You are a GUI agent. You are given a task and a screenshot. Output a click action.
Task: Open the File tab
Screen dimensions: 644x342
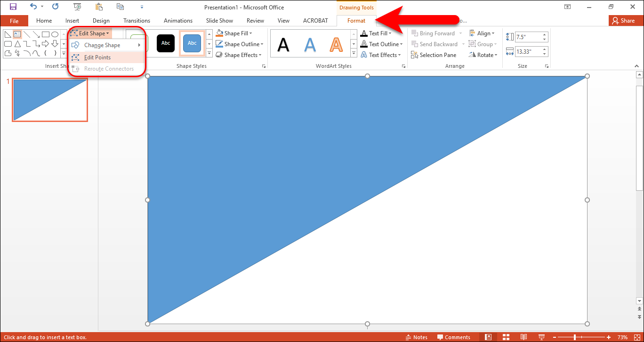pyautogui.click(x=14, y=21)
